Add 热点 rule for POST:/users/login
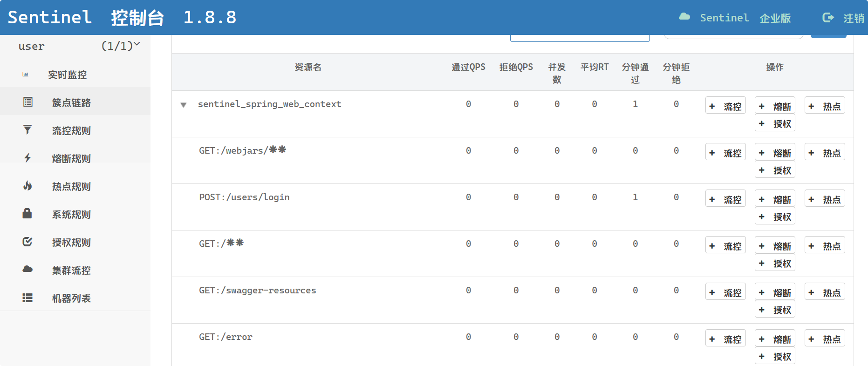This screenshot has height=366, width=868. pos(825,199)
